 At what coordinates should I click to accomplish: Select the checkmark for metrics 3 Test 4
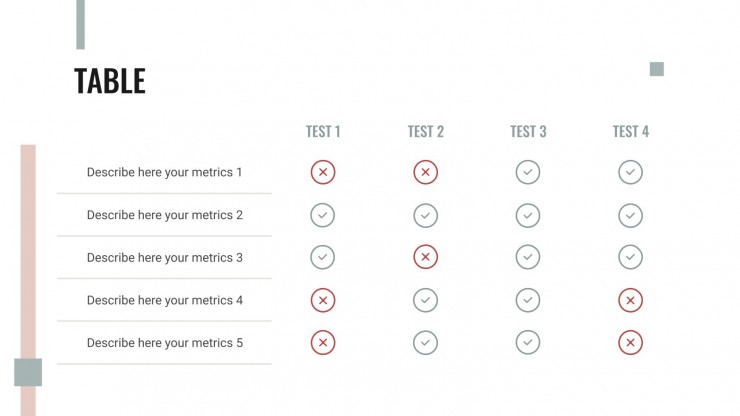pyautogui.click(x=631, y=257)
